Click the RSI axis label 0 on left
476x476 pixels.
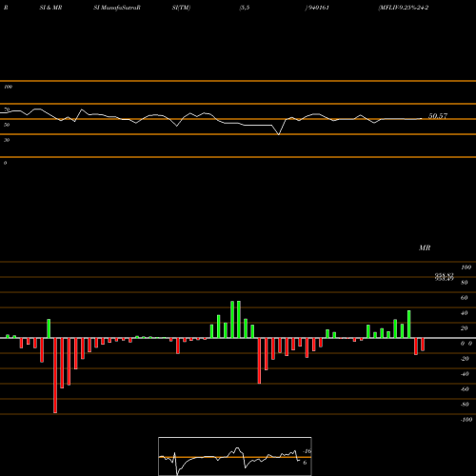(x=5, y=163)
